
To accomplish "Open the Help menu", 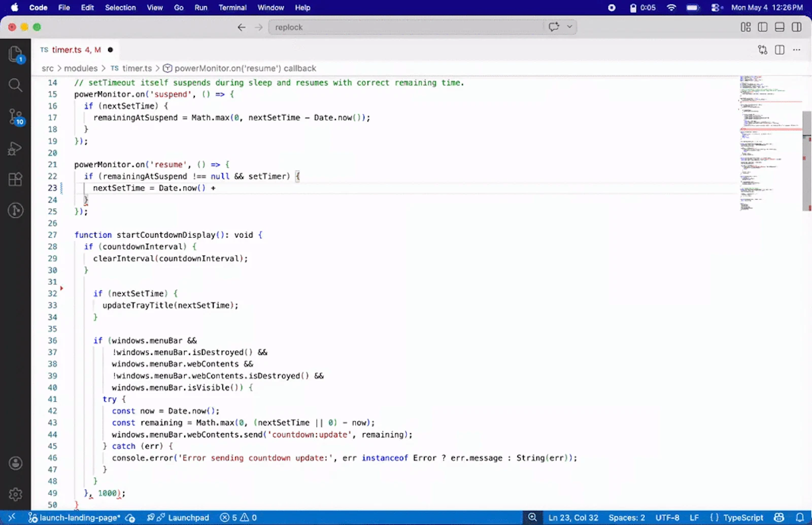I will click(x=302, y=8).
